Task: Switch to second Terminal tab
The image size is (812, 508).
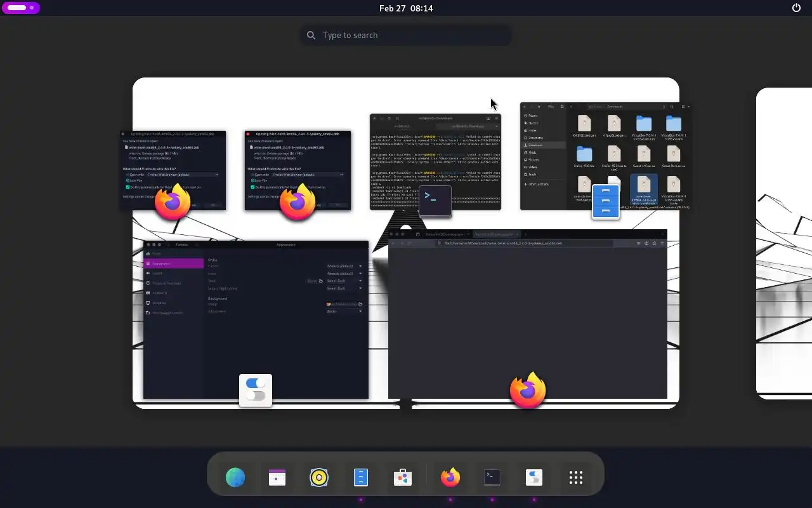Action: 468,126
